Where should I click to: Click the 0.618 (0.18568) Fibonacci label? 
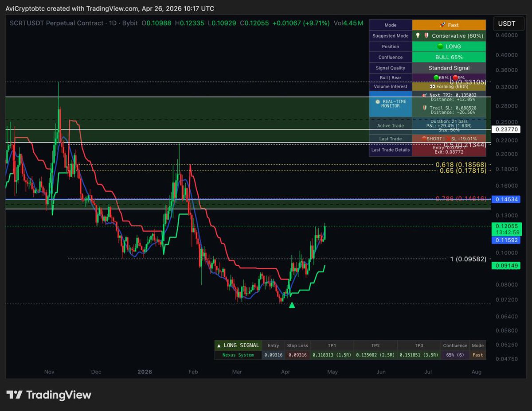pos(461,164)
